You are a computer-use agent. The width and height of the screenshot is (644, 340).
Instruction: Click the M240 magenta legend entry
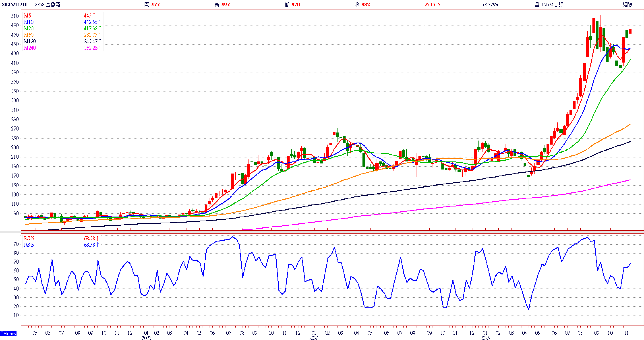30,48
